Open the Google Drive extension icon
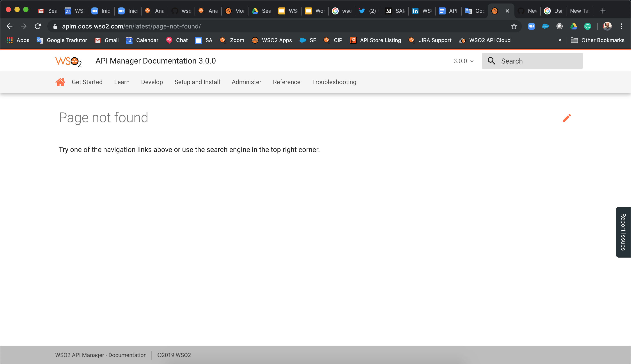 573,26
